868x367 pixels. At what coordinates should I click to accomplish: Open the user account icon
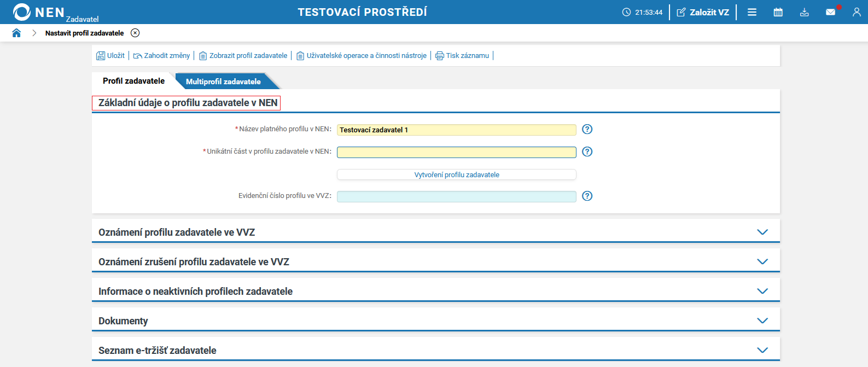857,12
